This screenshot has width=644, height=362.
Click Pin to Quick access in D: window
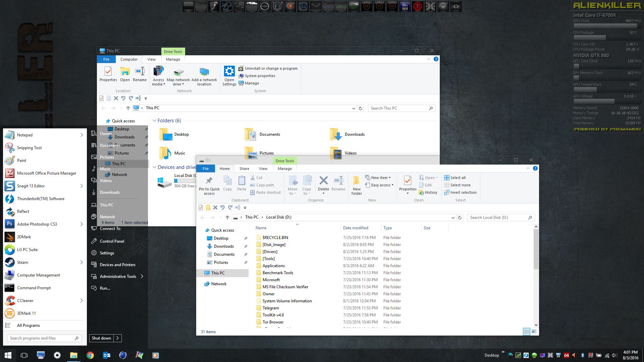pos(209,185)
